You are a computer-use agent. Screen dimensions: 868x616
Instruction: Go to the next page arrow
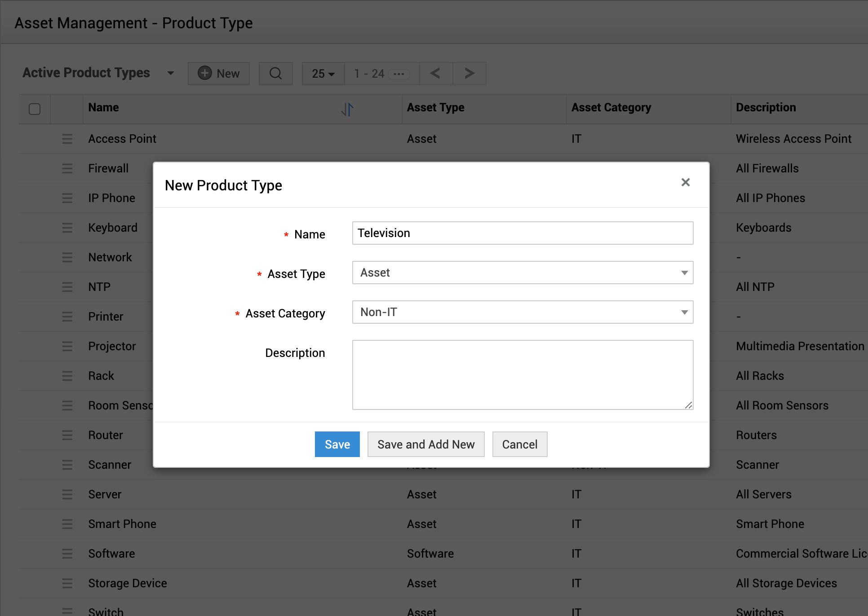469,73
